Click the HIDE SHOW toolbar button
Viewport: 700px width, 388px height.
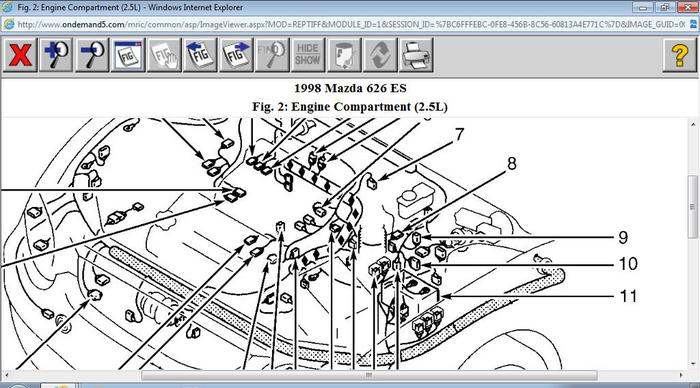(308, 55)
